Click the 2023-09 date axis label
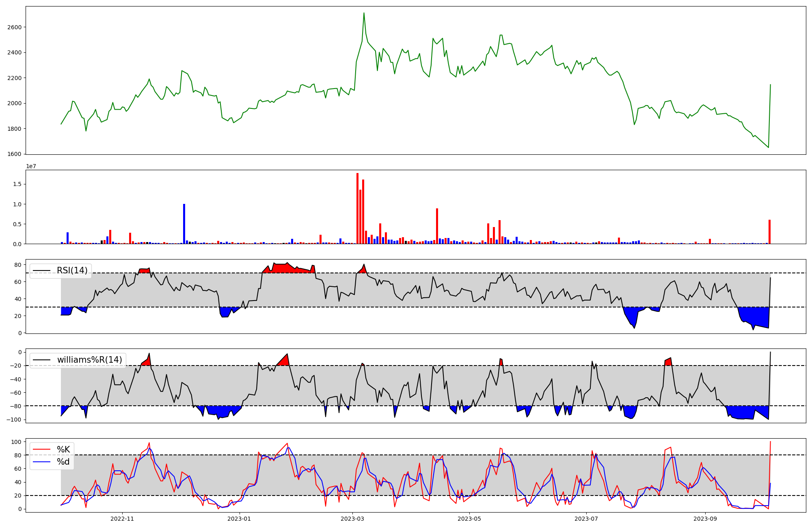 [705, 519]
